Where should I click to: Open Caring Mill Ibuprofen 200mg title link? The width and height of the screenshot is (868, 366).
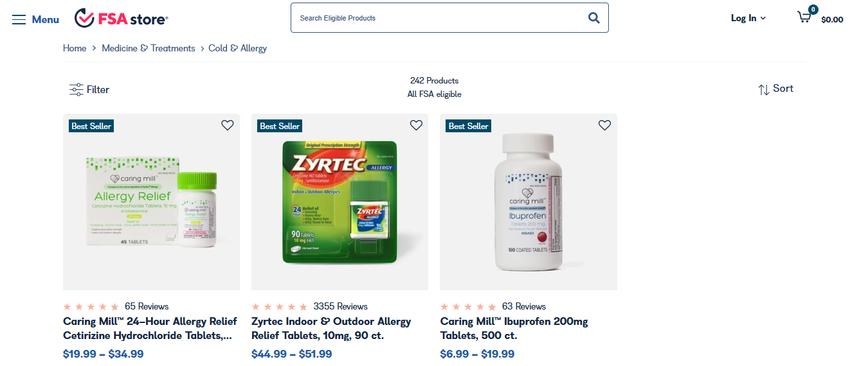click(514, 328)
